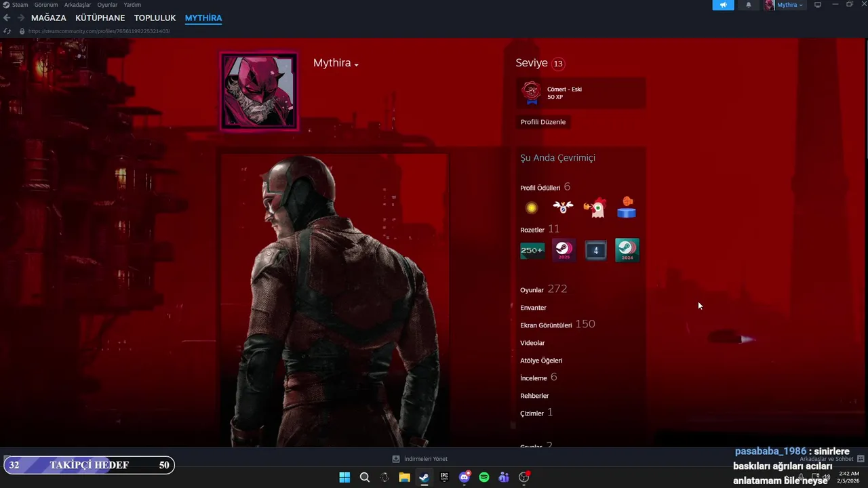Click the Daredevil profile avatar
Screen dimensions: 868x488
point(258,91)
